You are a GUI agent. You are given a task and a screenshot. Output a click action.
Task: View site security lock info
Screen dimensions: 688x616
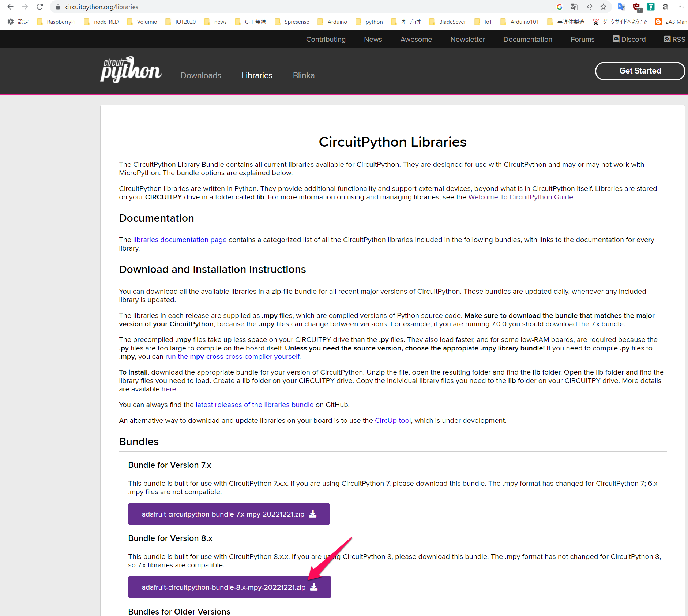[x=58, y=7]
